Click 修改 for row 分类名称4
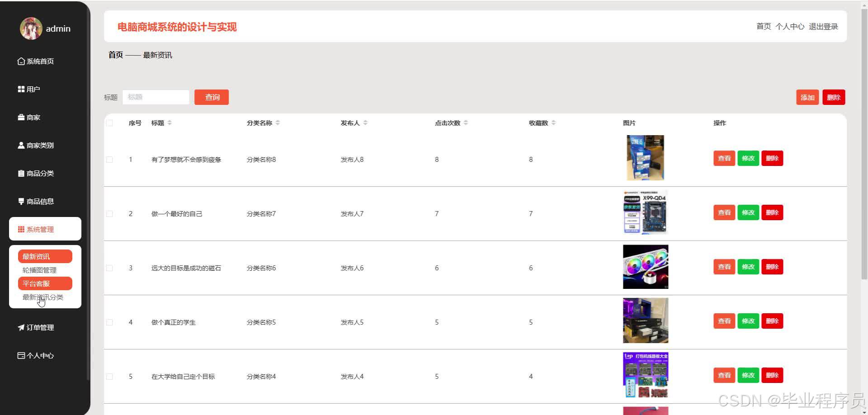Screen dimensions: 868x415 pos(748,375)
